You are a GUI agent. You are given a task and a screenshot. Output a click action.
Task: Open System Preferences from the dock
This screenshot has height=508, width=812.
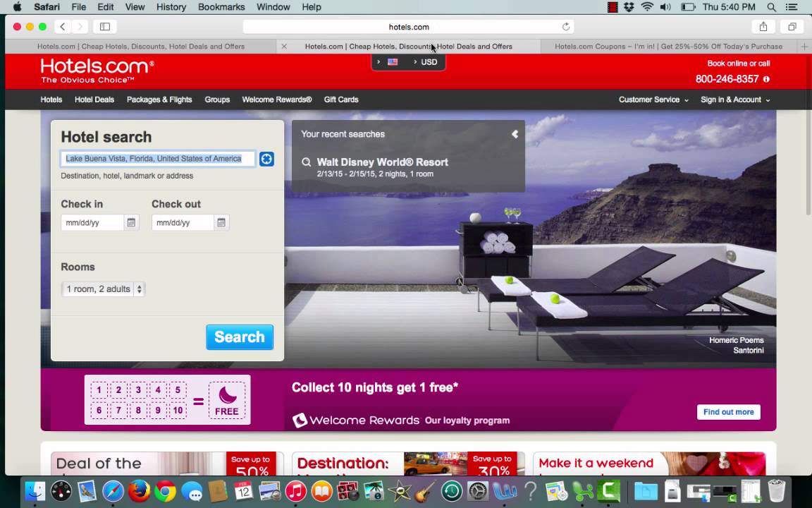click(x=477, y=491)
